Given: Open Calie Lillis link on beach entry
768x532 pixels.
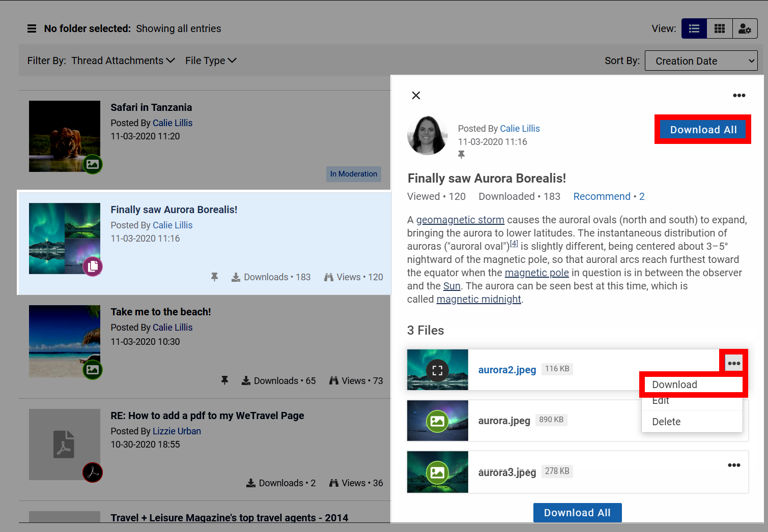Looking at the screenshot, I should click(x=173, y=327).
